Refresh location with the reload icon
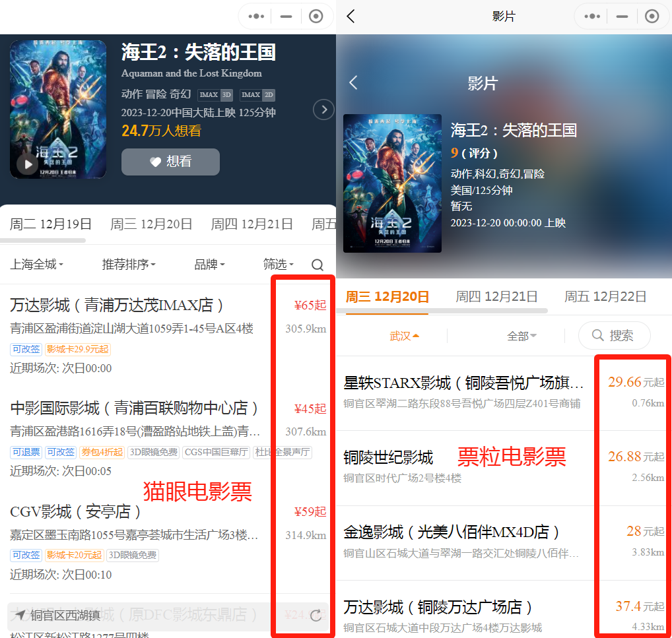 316,616
